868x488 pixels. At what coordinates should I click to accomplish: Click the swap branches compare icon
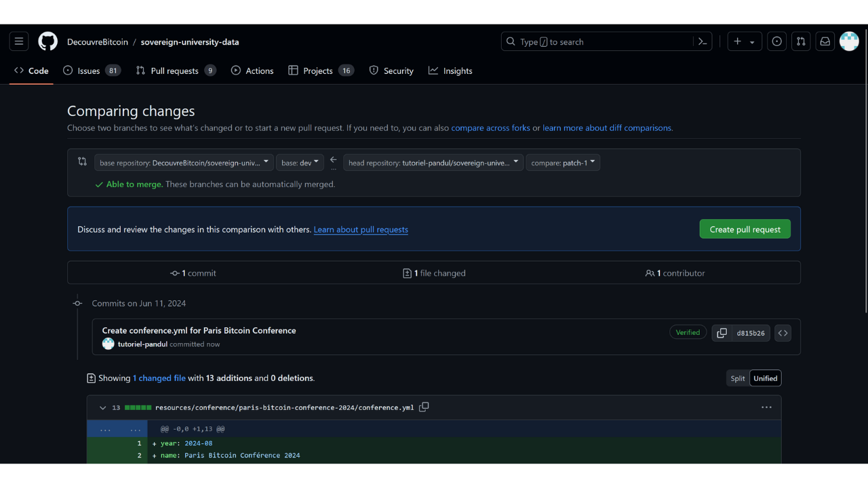click(82, 161)
